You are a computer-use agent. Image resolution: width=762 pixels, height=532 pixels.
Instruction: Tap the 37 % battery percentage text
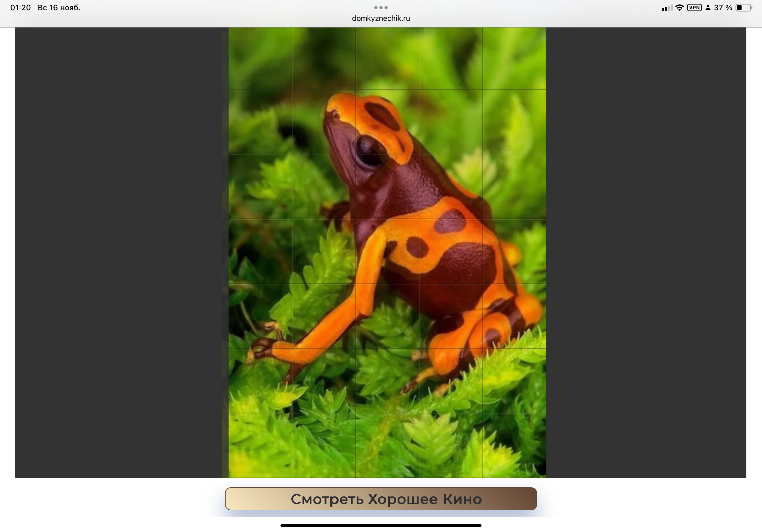click(723, 8)
